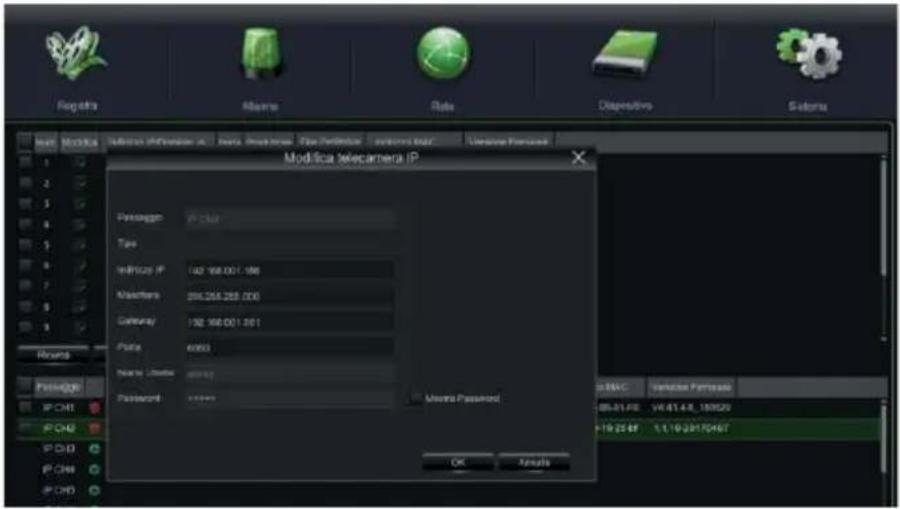Tick the checkbox for found device number 3
900x509 pixels.
pos(25,204)
